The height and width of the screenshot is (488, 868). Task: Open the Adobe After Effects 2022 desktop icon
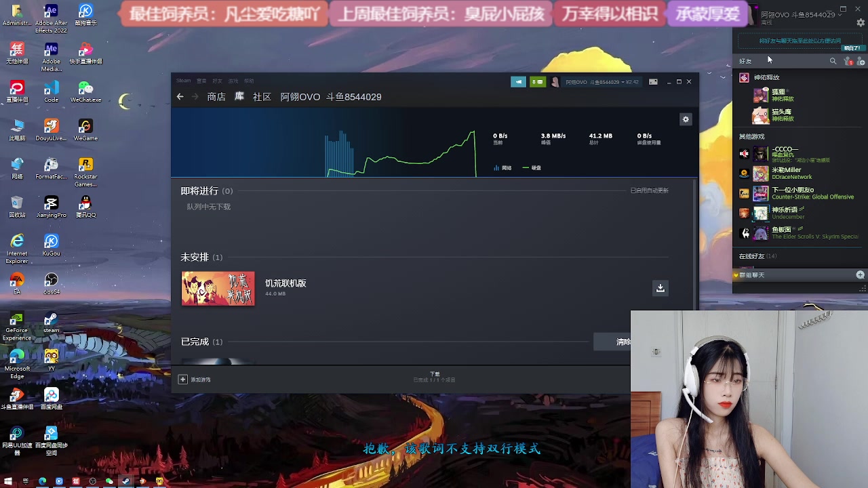51,18
